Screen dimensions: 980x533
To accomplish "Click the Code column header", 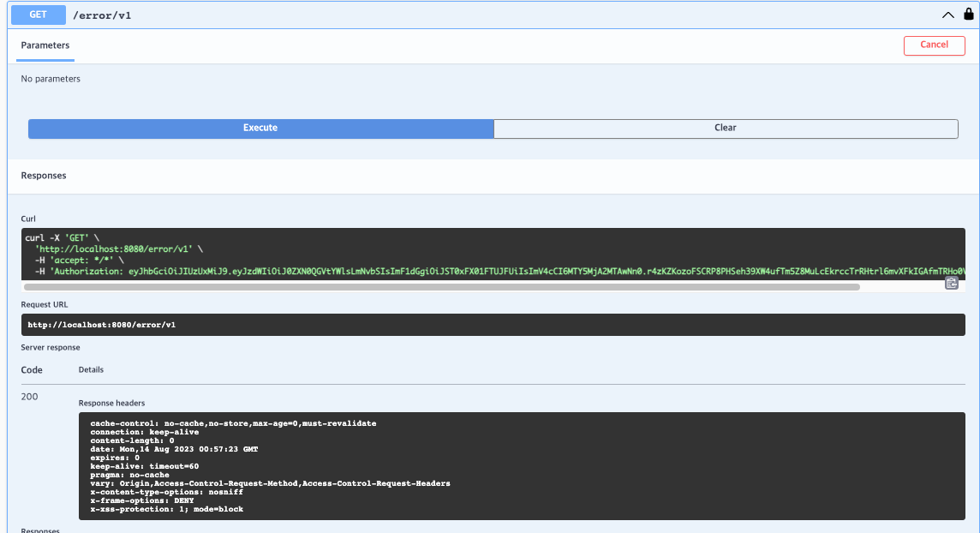I will coord(32,370).
